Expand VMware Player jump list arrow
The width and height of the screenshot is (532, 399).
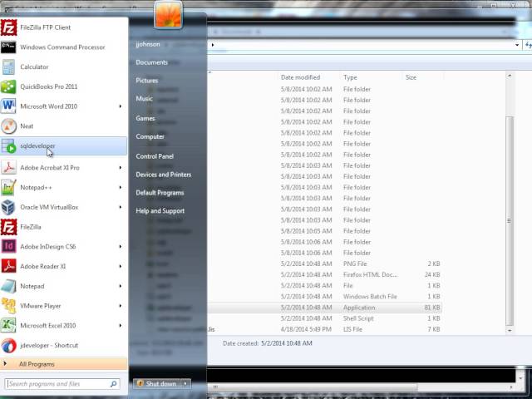120,306
